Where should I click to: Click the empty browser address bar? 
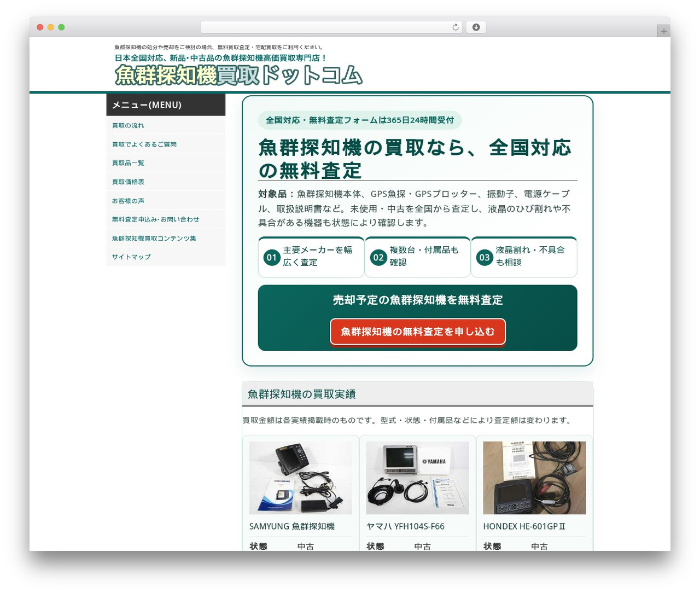click(x=331, y=27)
